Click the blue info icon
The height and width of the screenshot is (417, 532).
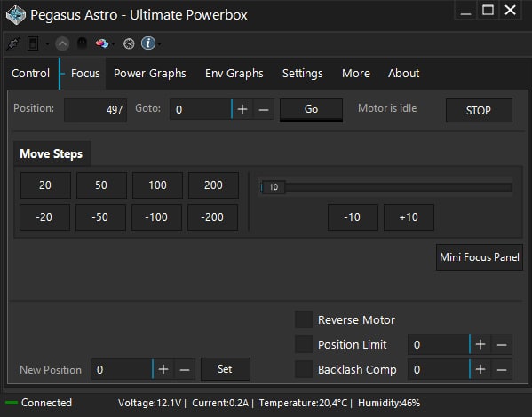[x=148, y=43]
